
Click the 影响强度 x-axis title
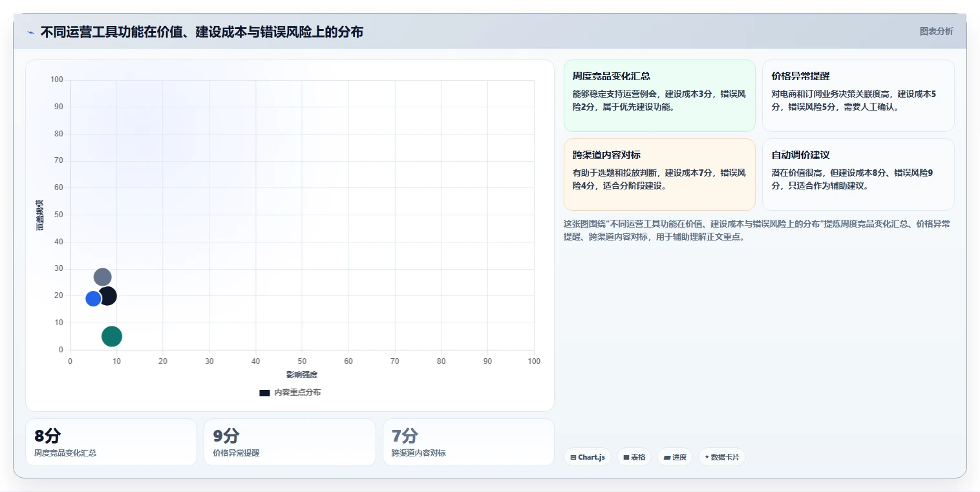coord(302,375)
